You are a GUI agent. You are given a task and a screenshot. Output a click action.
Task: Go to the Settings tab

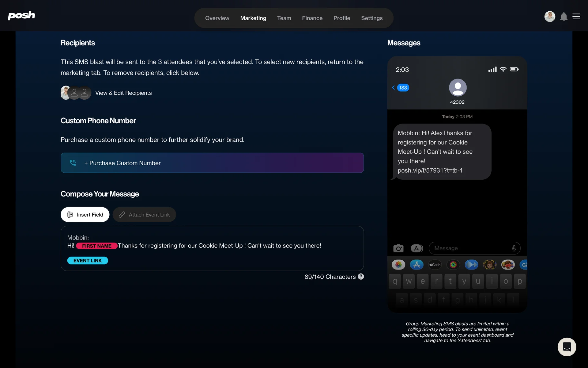tap(372, 18)
